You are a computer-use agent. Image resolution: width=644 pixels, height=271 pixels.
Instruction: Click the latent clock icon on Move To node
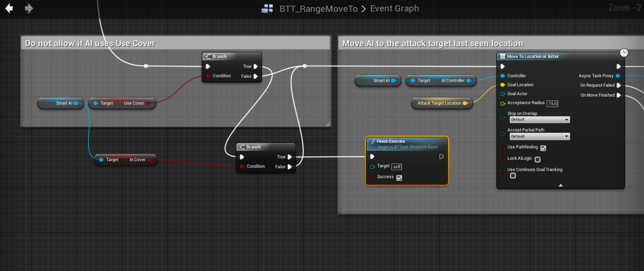coord(624,52)
